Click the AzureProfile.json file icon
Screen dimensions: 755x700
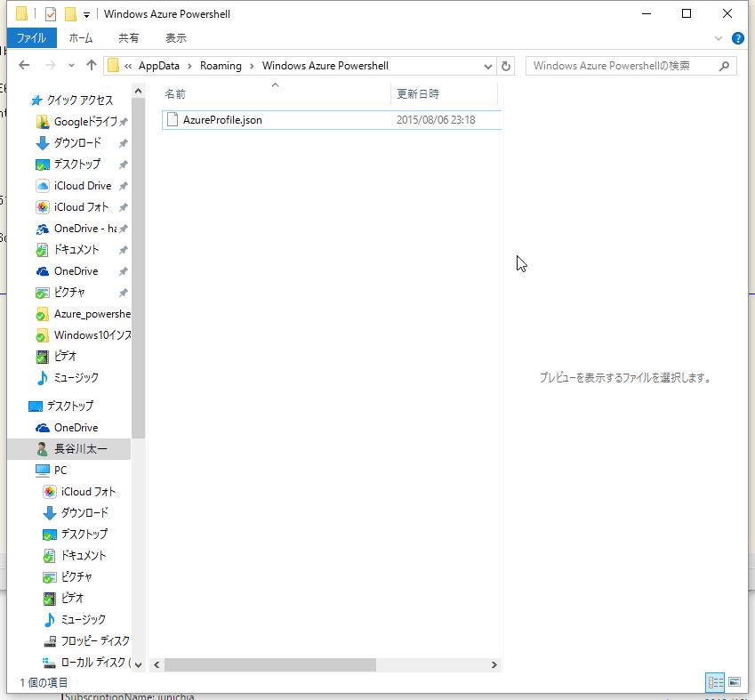(173, 119)
